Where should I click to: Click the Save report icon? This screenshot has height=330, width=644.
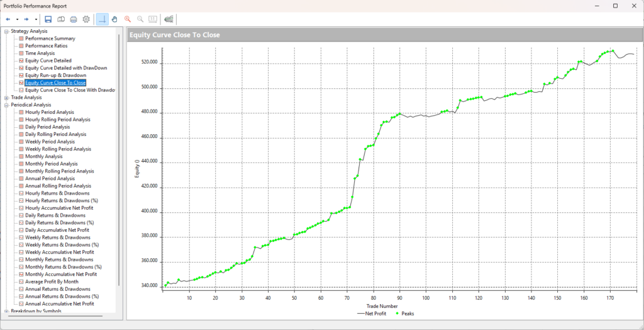coord(48,20)
